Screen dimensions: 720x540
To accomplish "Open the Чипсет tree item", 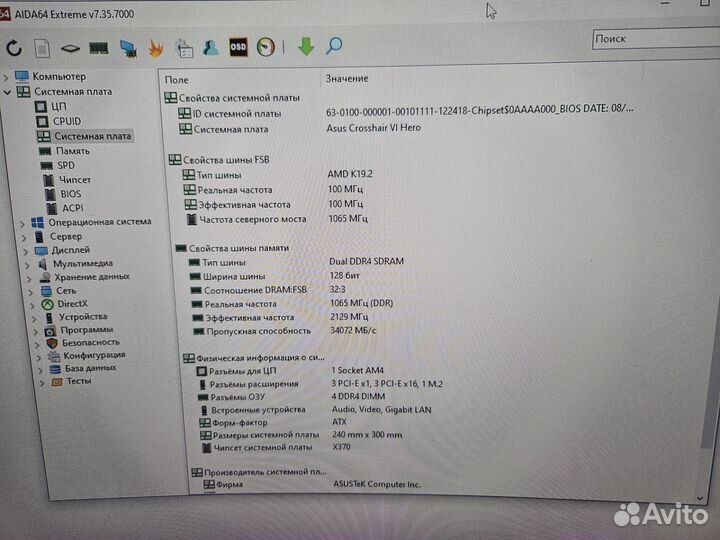I will [x=75, y=180].
